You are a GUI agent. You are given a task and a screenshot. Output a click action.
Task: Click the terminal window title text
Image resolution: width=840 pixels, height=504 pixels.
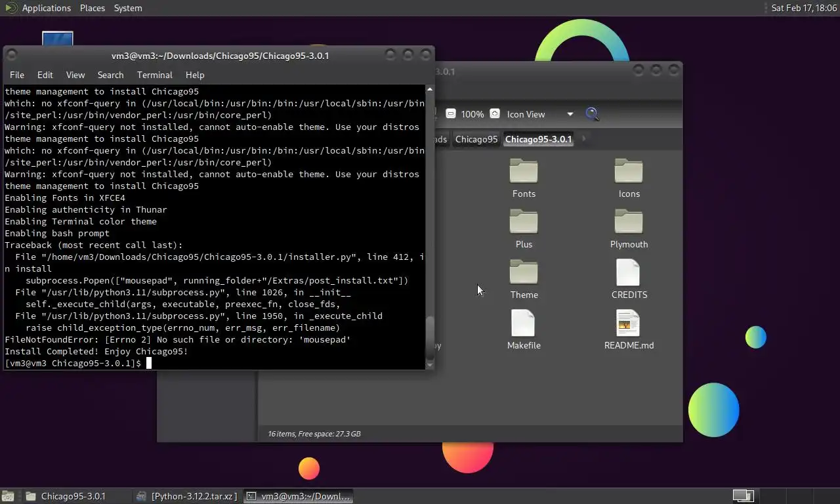click(220, 55)
